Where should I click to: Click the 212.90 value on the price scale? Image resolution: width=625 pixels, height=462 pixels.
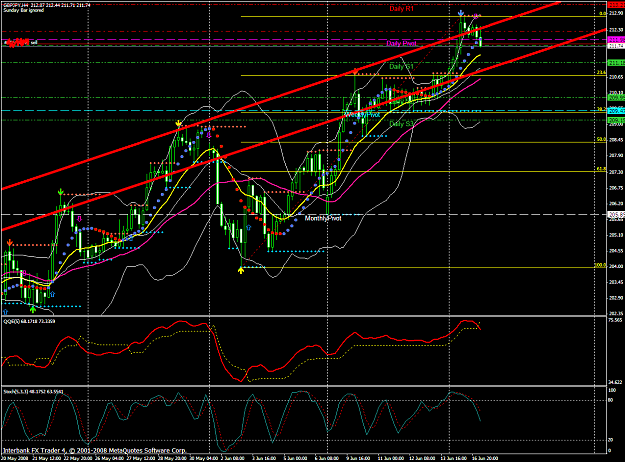(x=616, y=14)
